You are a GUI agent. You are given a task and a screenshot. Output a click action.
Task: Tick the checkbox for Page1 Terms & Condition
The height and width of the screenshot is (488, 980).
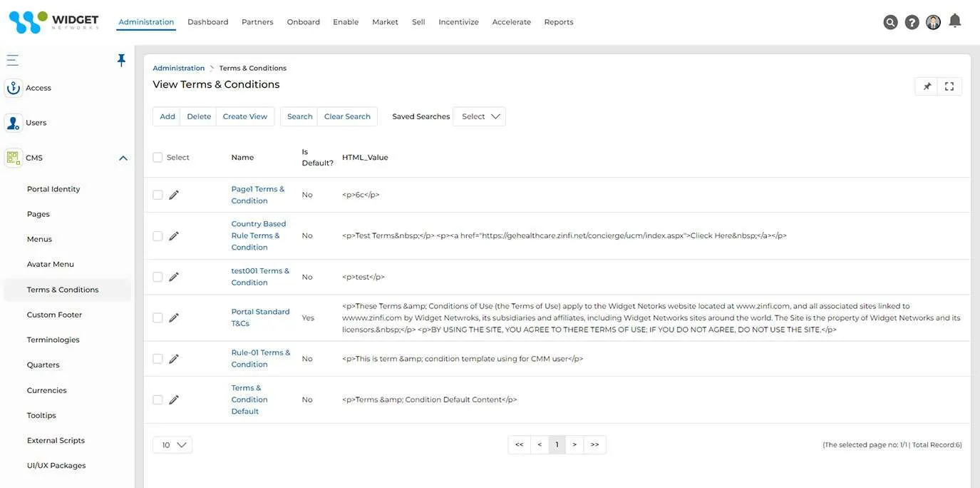158,195
